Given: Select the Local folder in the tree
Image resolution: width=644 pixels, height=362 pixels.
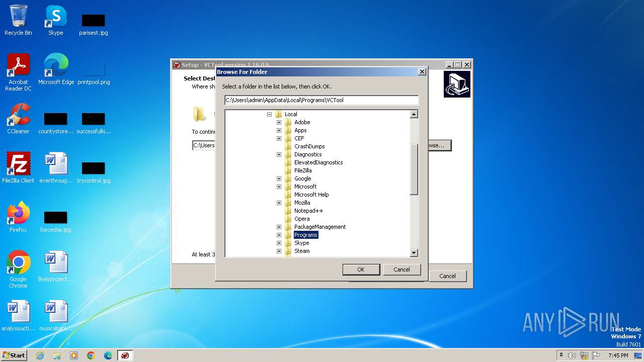Looking at the screenshot, I should 291,114.
